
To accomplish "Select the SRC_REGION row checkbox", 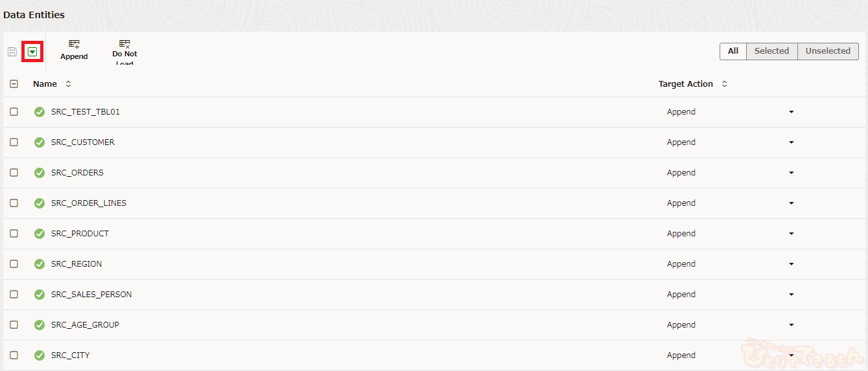I will click(14, 264).
